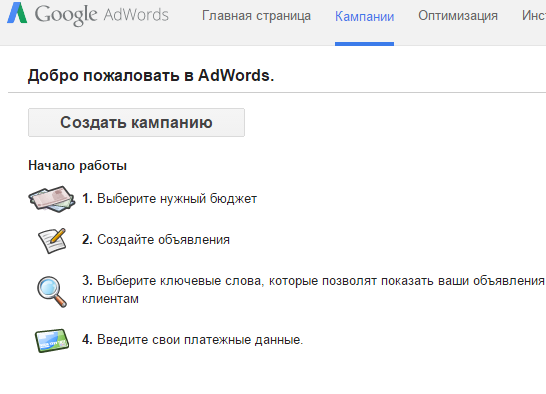This screenshot has width=546, height=394.
Task: Click the notepad with pencil icon
Action: coord(52,240)
